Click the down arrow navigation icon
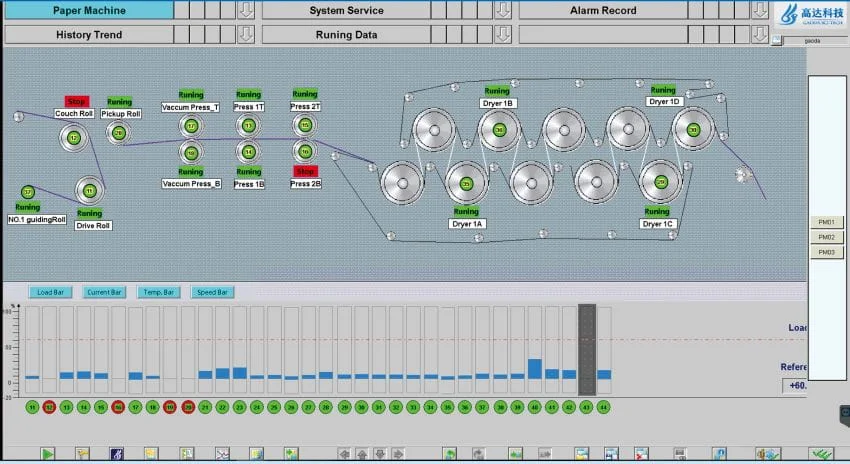 (380, 454)
